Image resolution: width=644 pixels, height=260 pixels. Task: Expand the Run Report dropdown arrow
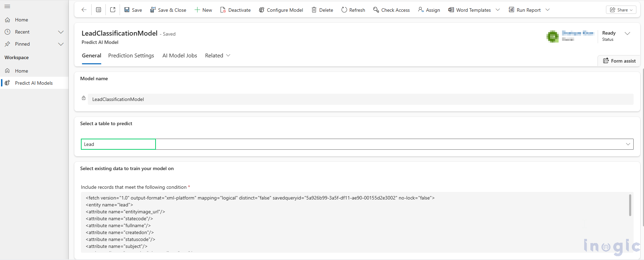(x=548, y=10)
